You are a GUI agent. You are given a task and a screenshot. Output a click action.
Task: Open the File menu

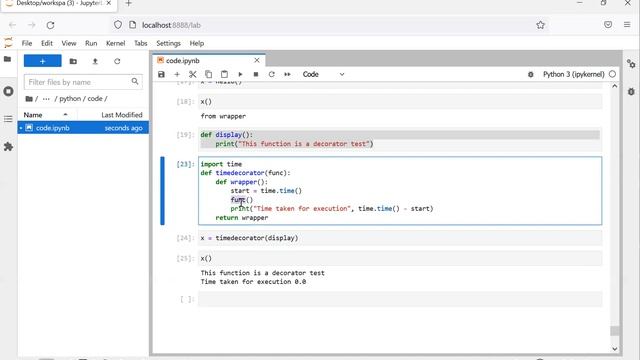(x=27, y=43)
